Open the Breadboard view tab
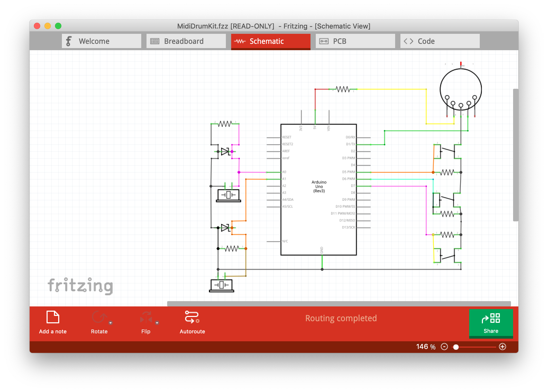This screenshot has width=548, height=392. tap(186, 41)
